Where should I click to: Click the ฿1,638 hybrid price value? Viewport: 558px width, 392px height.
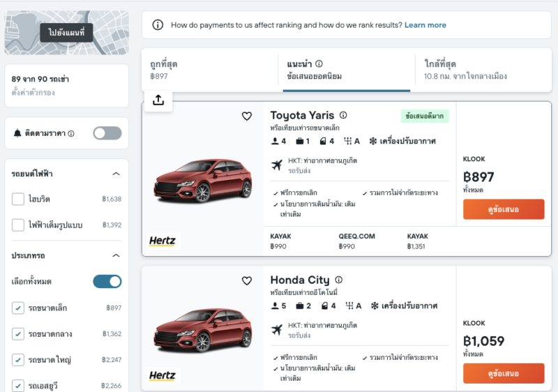(112, 199)
